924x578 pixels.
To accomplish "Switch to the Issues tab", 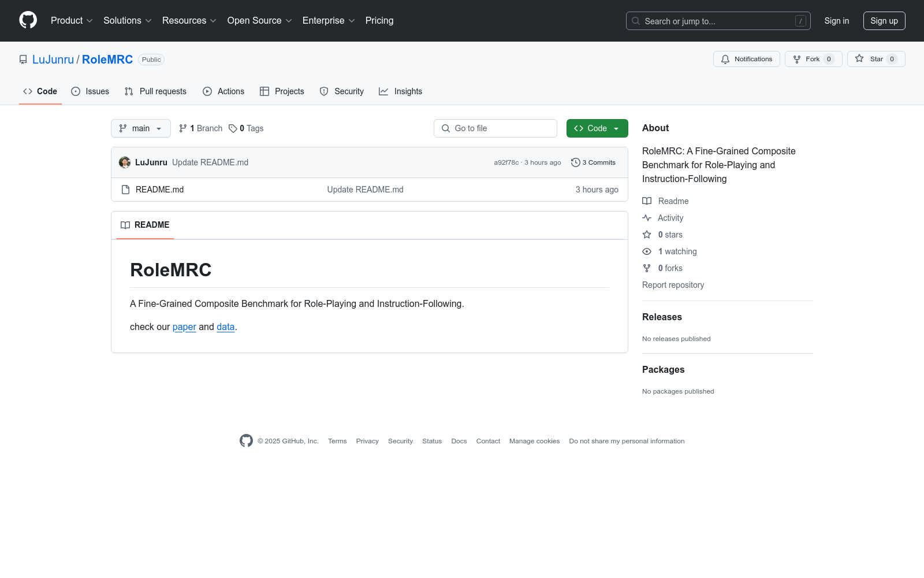I will pyautogui.click(x=90, y=91).
